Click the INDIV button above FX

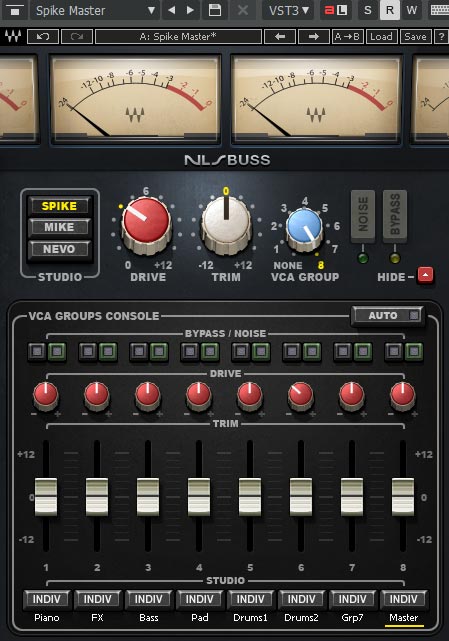[97, 599]
